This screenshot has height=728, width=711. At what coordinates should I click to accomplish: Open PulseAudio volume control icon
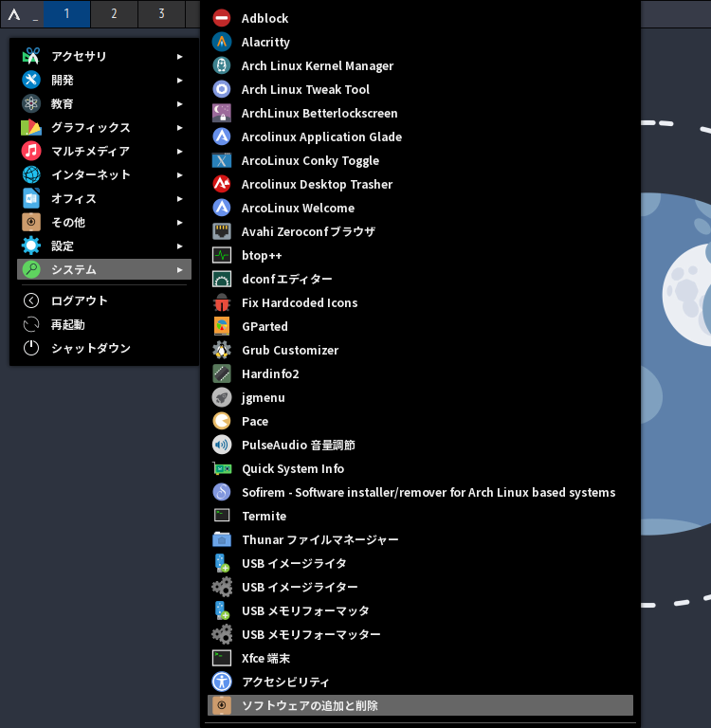[x=222, y=445]
